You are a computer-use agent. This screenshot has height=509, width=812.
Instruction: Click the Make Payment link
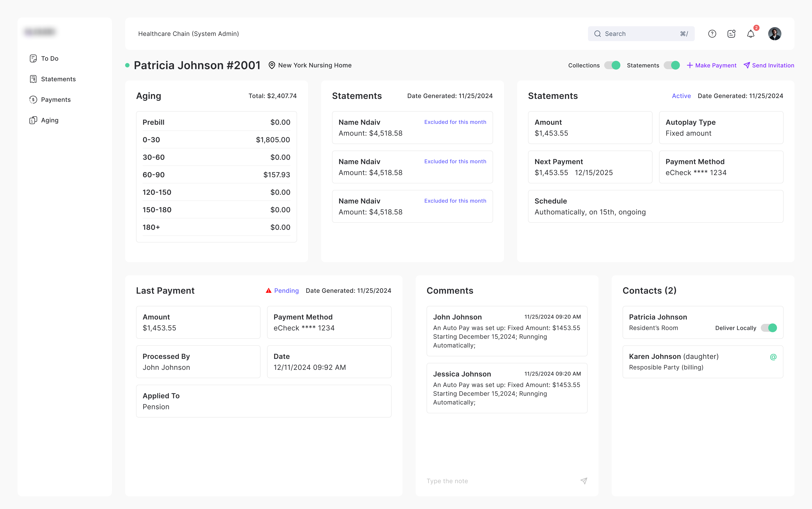coord(711,65)
